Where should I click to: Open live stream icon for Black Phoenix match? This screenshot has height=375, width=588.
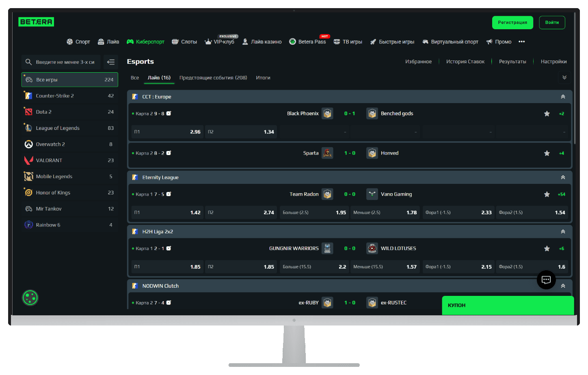[x=169, y=114]
